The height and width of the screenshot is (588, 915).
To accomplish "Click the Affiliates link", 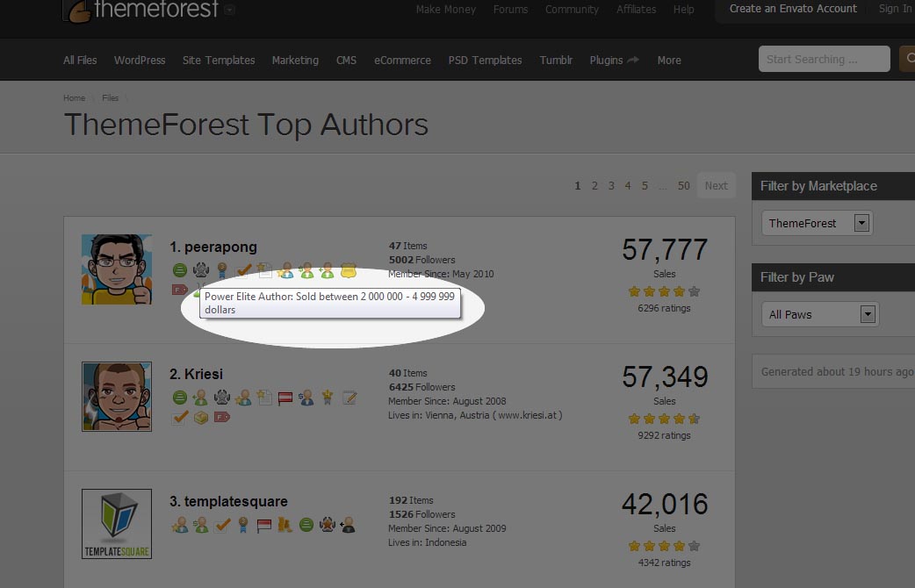I will (636, 10).
